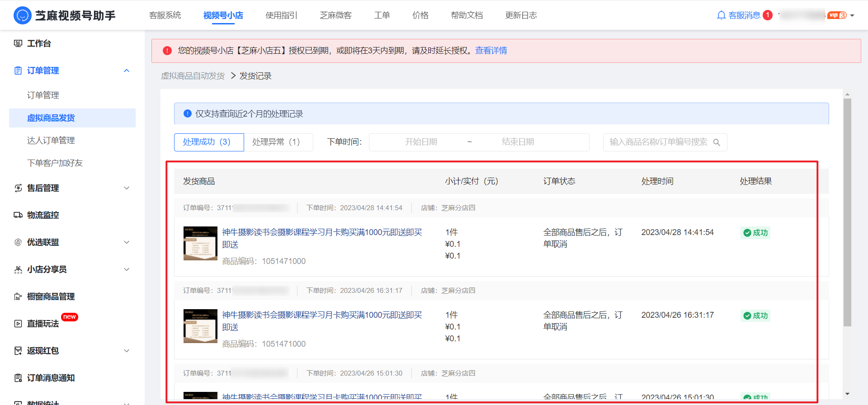Click the 橱窗商品管理 icon
The height and width of the screenshot is (405, 868).
pyautogui.click(x=18, y=297)
